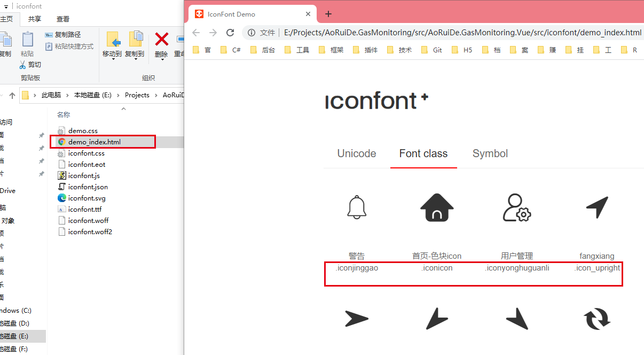Image resolution: width=644 pixels, height=355 pixels.
Task: Click 本地磁盘 (E:) in Explorer breadcrumb
Action: (93, 95)
